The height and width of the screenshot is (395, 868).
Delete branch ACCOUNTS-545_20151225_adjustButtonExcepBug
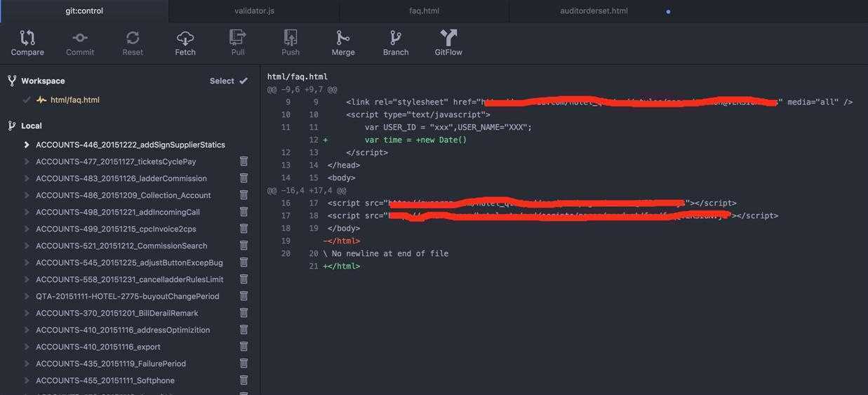click(243, 262)
